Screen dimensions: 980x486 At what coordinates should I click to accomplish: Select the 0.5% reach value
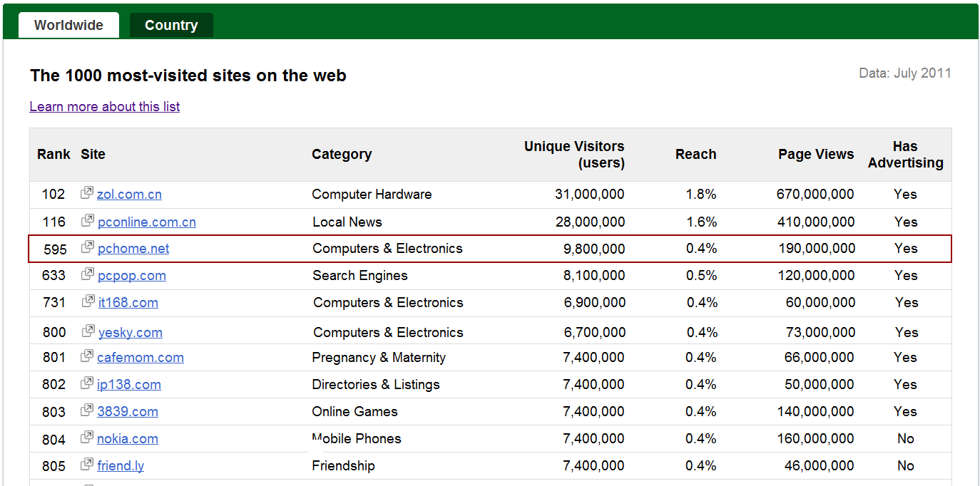(x=702, y=276)
